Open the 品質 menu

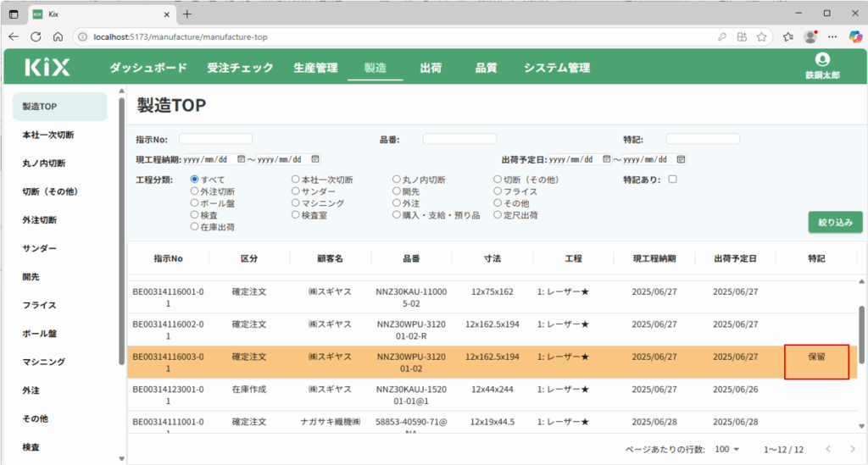(486, 68)
